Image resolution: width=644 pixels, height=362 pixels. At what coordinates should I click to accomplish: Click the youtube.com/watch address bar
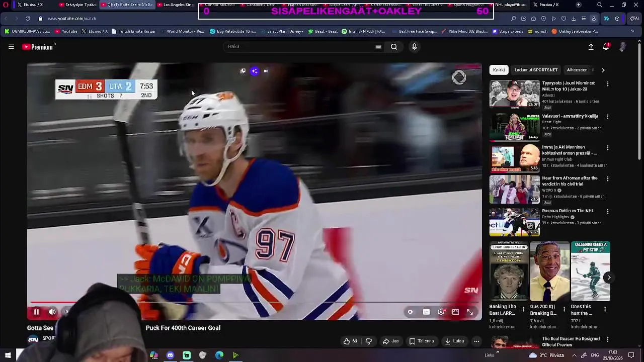click(72, 19)
